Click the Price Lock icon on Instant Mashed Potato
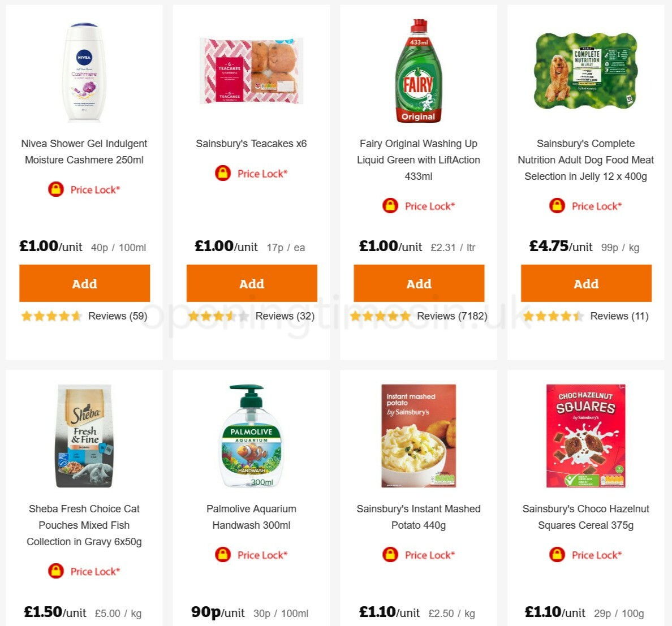672x626 pixels. coord(389,555)
